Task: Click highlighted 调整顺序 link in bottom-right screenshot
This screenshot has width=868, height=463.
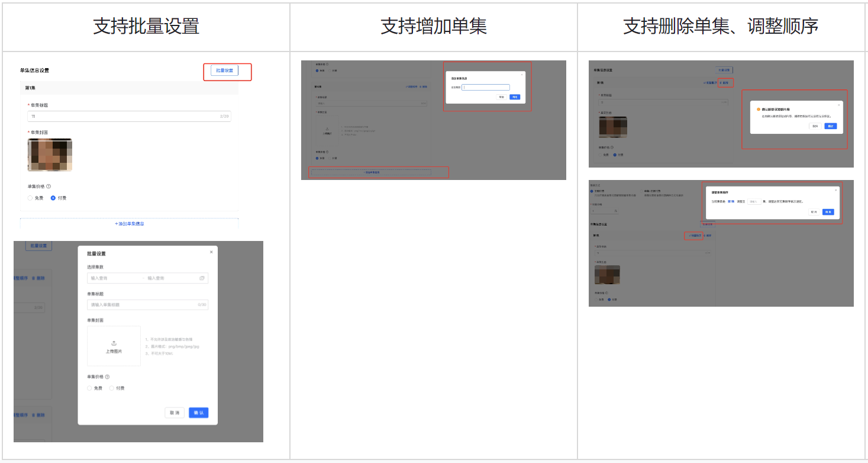Action: 695,236
